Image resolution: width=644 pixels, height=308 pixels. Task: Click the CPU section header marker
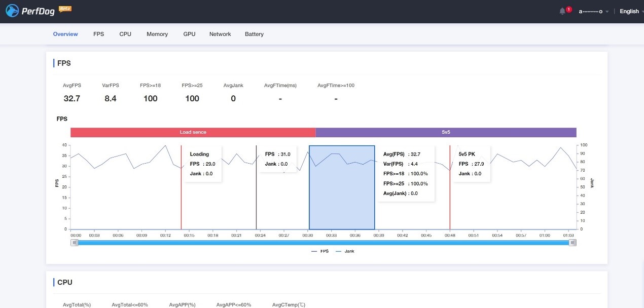[54, 282]
